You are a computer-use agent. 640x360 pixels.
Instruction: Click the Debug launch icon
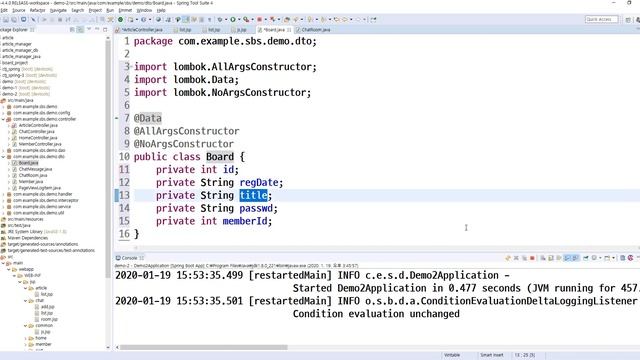220,20
